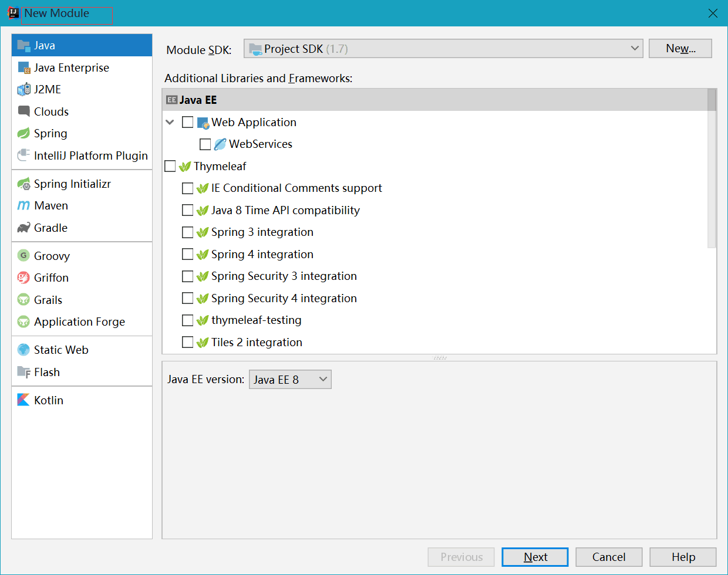The image size is (728, 575).
Task: Choose IntelliJ Platform Plugin module type
Action: point(90,155)
